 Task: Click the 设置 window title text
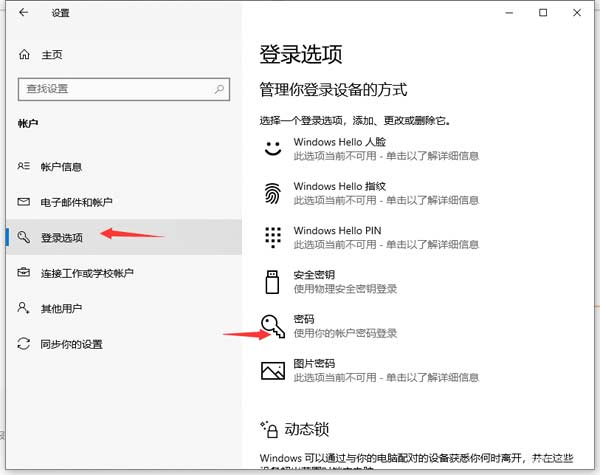coord(61,13)
